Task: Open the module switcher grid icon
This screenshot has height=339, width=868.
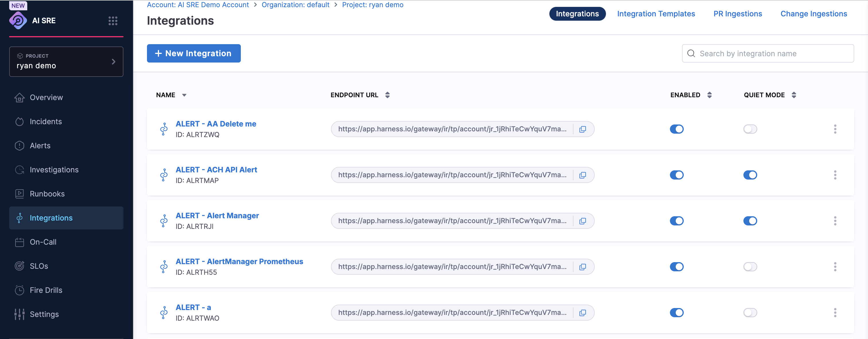Action: (113, 21)
